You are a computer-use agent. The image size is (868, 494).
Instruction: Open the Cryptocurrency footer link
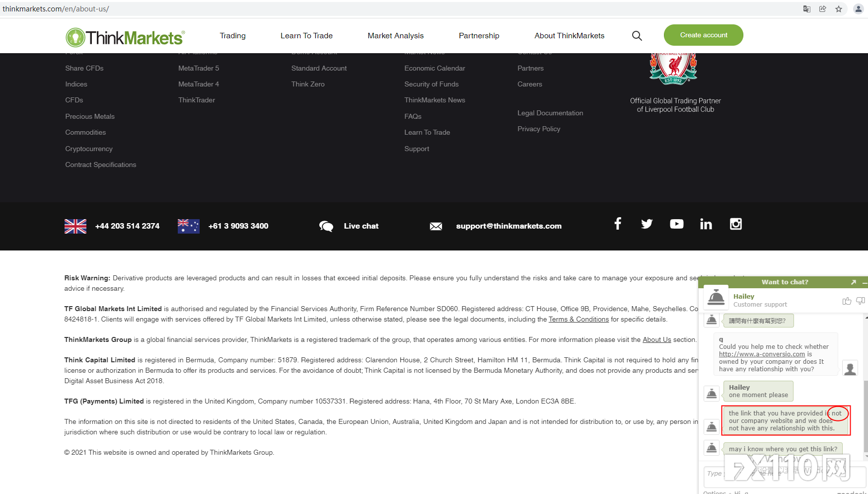[89, 149]
